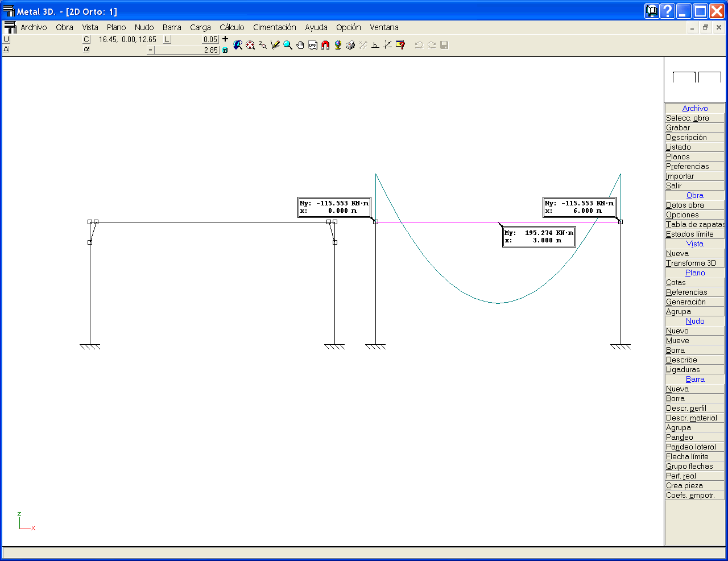
Task: Click the zoom extents target icon
Action: [x=250, y=45]
